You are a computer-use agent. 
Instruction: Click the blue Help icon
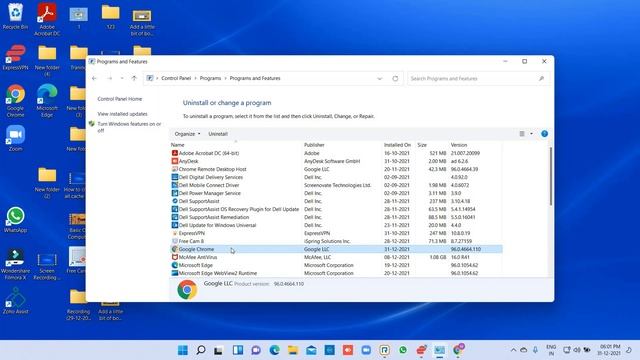pyautogui.click(x=544, y=134)
